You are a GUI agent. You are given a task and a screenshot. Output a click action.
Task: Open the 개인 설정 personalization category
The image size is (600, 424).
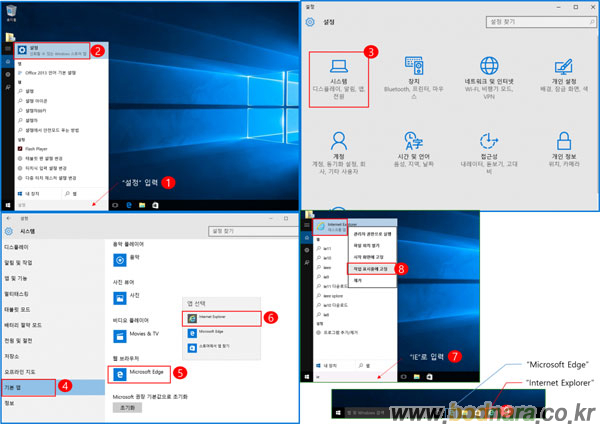pyautogui.click(x=564, y=75)
